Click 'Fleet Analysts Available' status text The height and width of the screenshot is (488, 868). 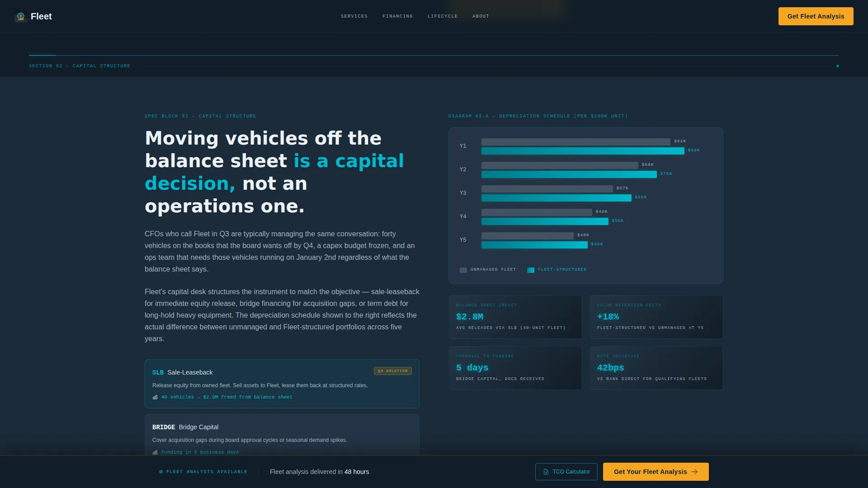[x=207, y=472]
